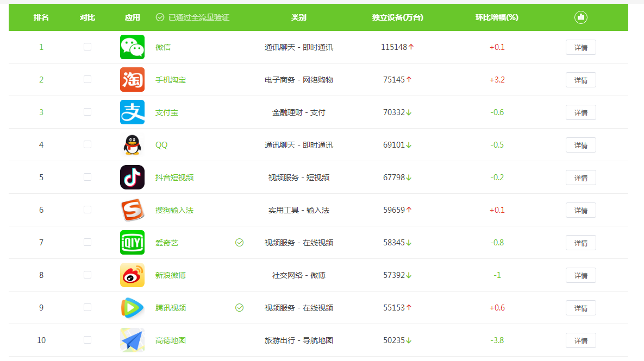Select the compare checkbox for 高德地图
644x361 pixels.
pyautogui.click(x=87, y=340)
